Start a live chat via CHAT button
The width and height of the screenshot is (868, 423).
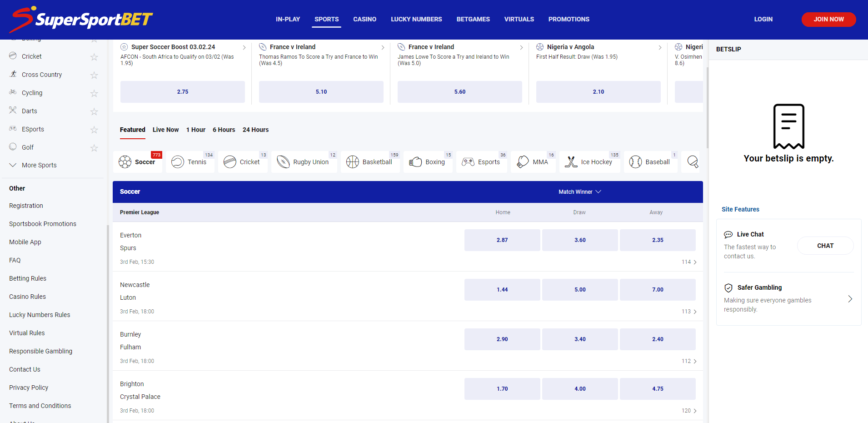click(825, 246)
